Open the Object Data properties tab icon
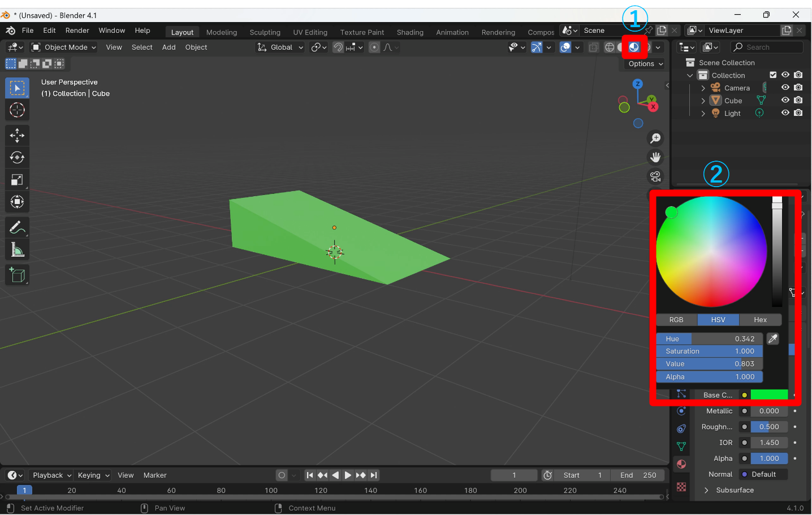 [681, 446]
